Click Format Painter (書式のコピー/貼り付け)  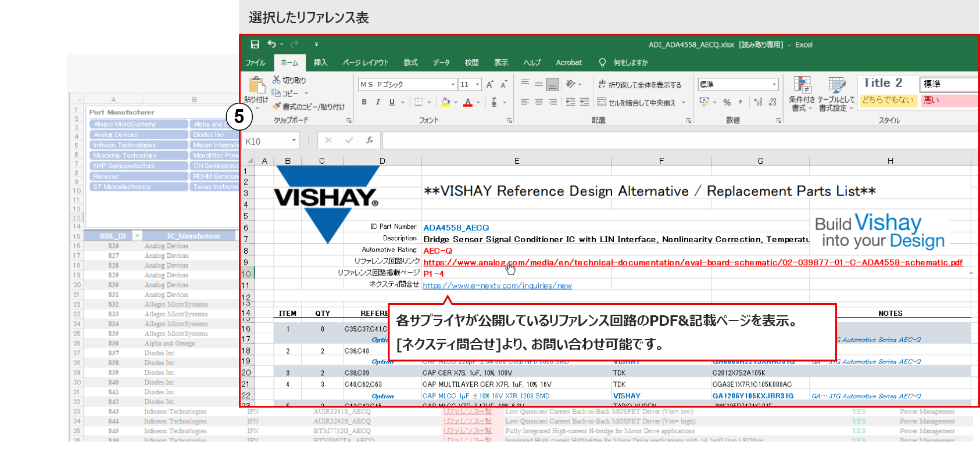pos(309,107)
